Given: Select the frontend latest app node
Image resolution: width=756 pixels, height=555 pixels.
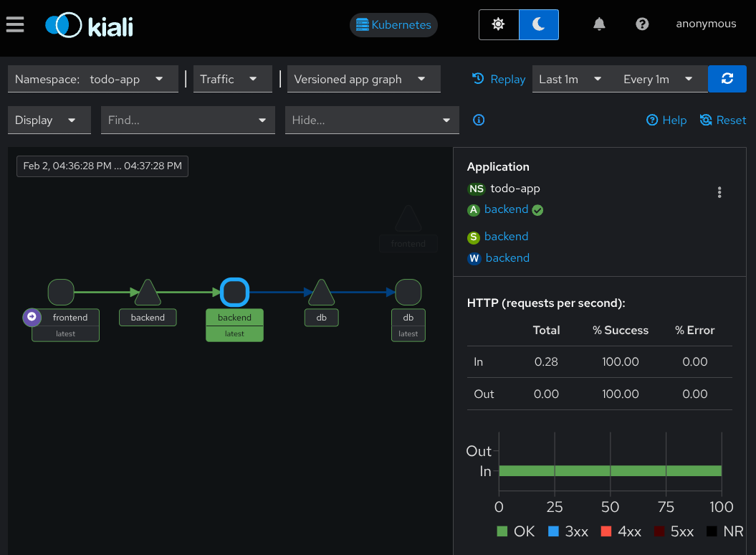Looking at the screenshot, I should [61, 292].
